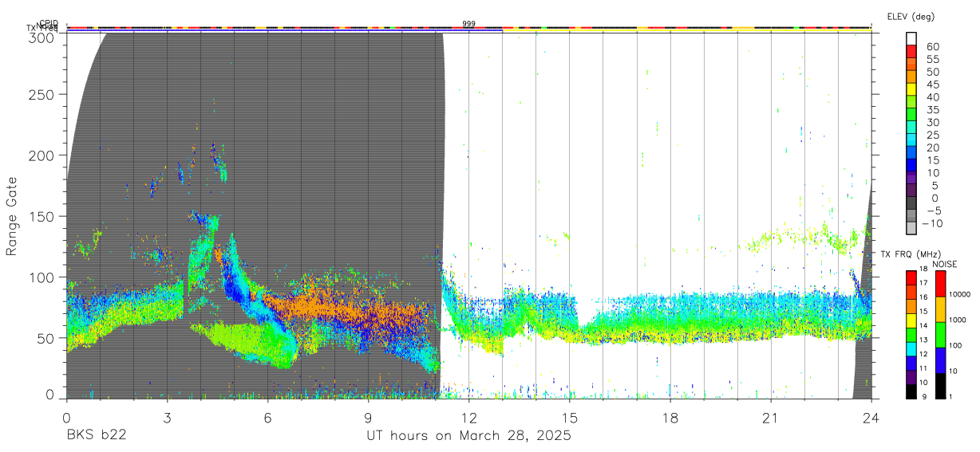Click the 'UT hours on March 28, 2025' label
The image size is (980, 452).
[468, 436]
